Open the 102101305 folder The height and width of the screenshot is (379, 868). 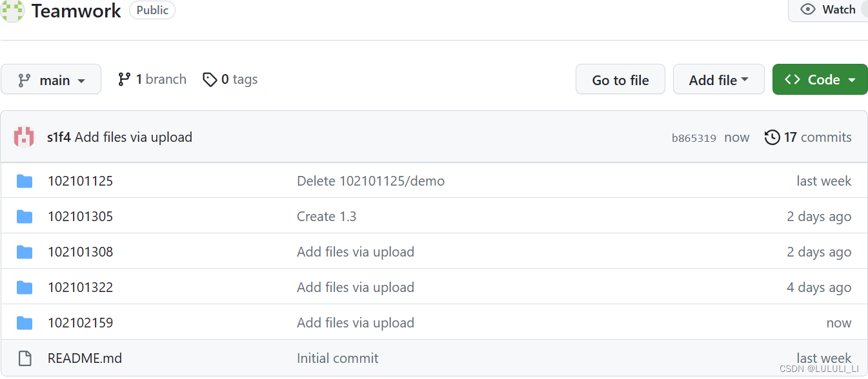[80, 217]
